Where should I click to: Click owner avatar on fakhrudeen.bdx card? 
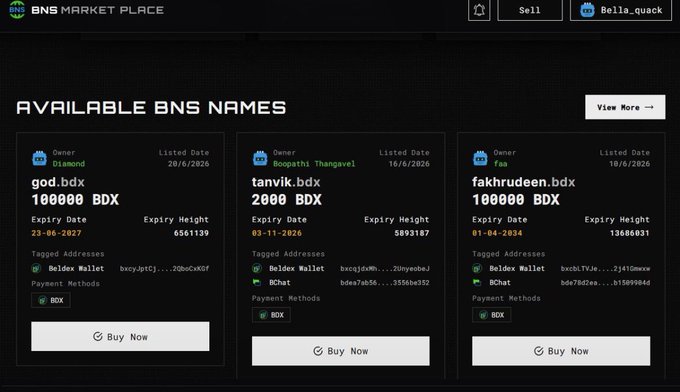click(480, 158)
